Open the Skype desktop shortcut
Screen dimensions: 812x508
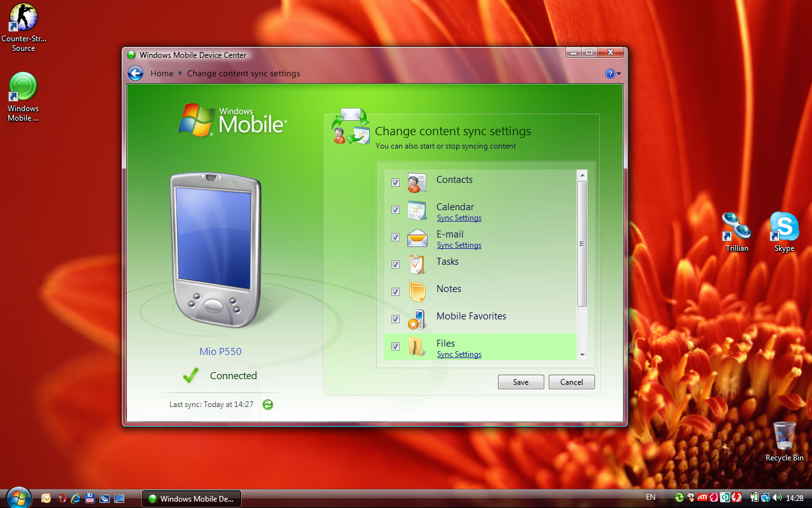point(784,232)
